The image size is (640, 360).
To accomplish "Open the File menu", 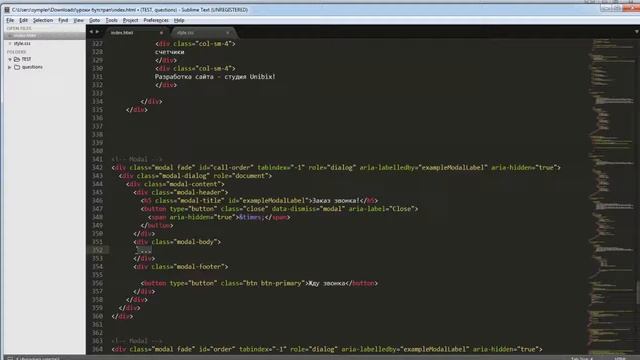I will pos(10,20).
